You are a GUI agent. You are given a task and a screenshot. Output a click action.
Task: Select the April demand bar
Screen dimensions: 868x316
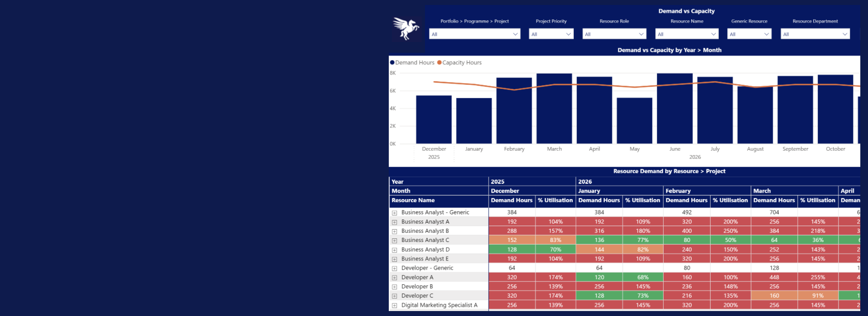(x=594, y=110)
